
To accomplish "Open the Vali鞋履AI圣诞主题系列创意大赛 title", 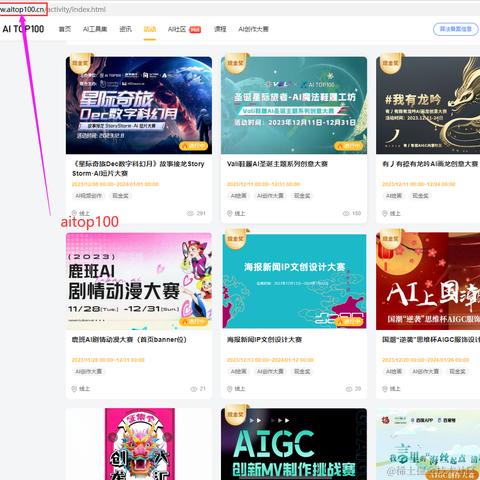I will pyautogui.click(x=277, y=164).
